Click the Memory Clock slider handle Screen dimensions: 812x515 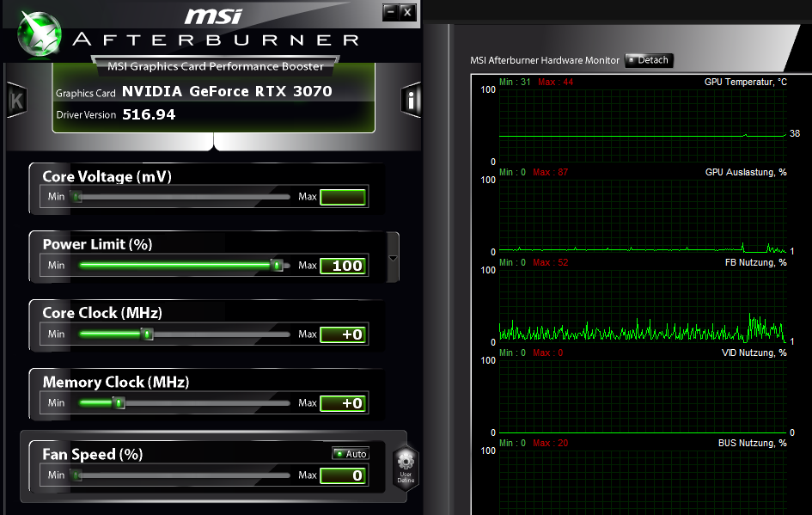point(119,403)
